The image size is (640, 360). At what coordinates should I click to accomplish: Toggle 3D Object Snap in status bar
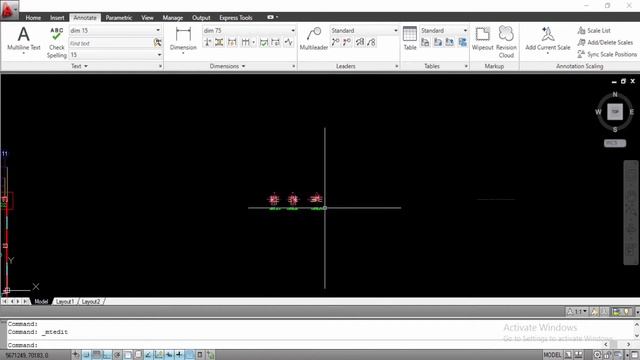[x=138, y=355]
